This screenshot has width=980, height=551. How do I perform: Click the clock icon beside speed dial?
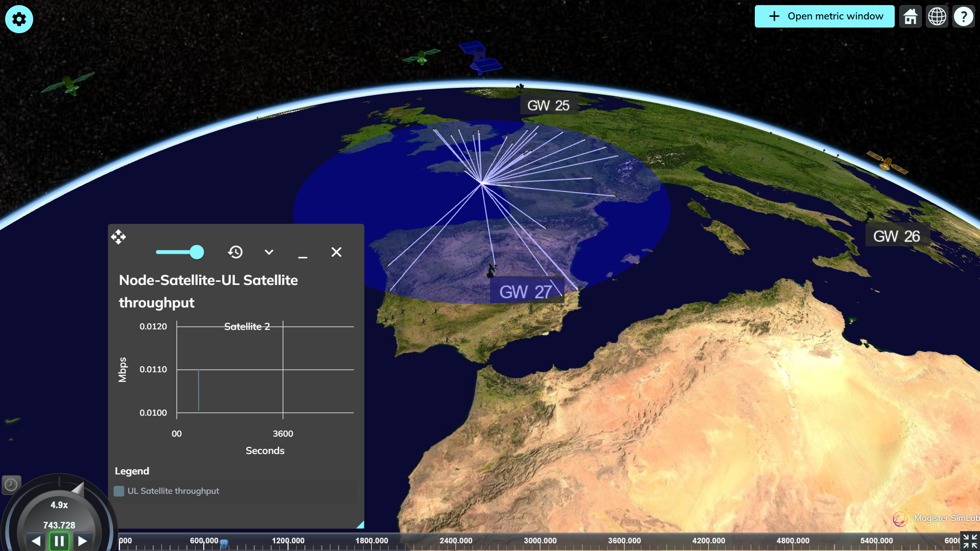pos(11,485)
